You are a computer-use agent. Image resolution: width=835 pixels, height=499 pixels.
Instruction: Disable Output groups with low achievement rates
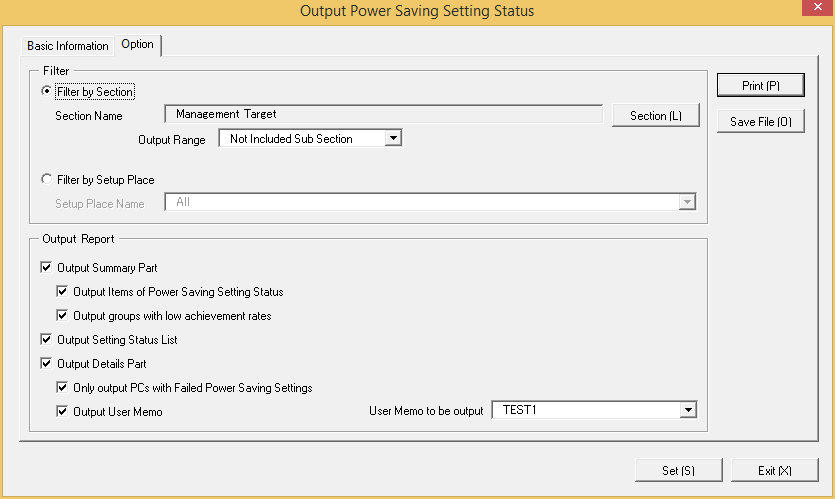62,315
